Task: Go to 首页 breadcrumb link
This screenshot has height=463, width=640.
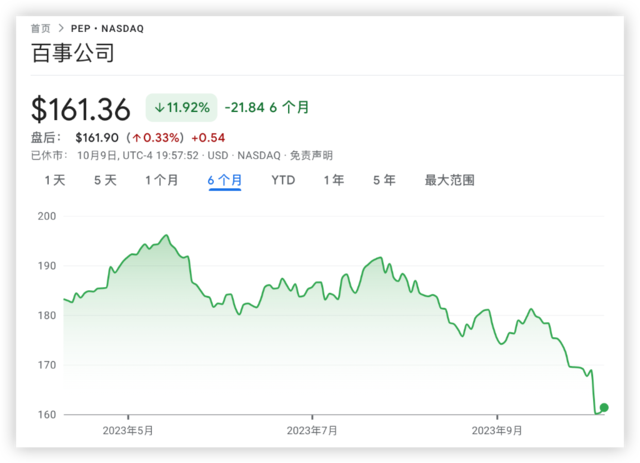Action: pos(41,29)
